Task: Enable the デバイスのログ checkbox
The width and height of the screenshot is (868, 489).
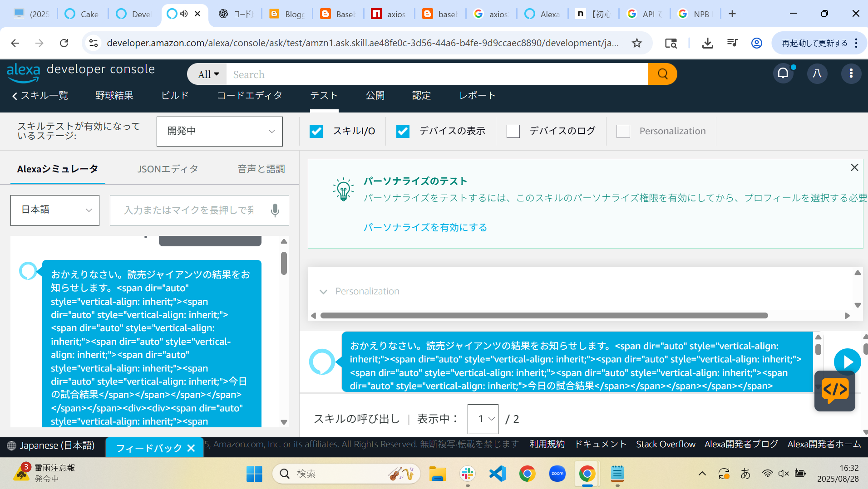Action: 513,131
